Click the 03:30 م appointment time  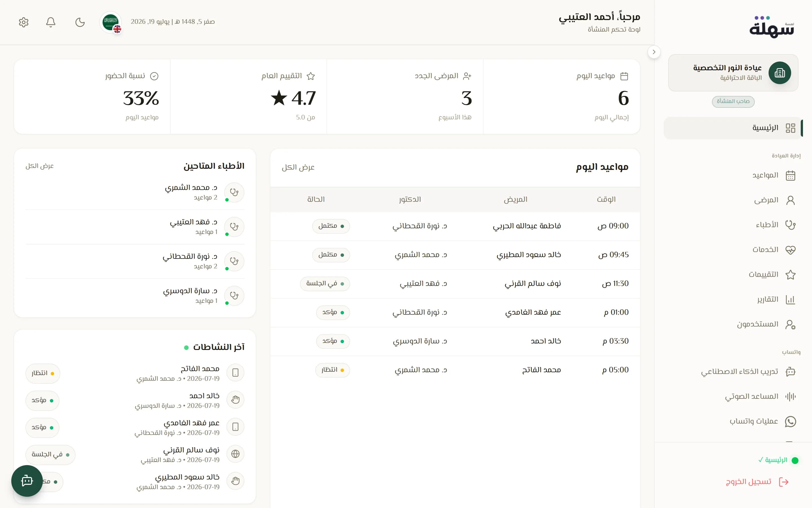click(615, 341)
